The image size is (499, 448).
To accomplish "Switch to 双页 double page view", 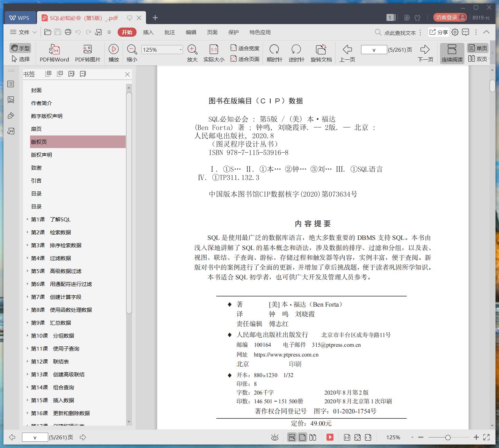I will point(478,59).
